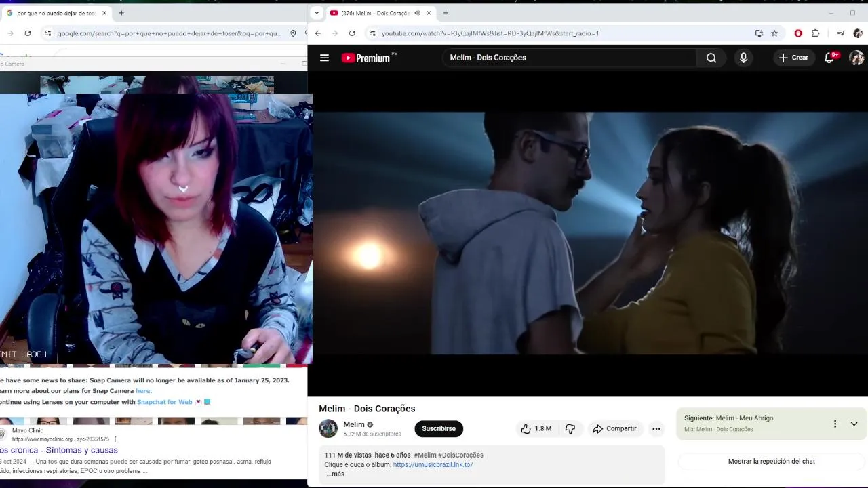Open tab search dropdown in YouTube window
The height and width of the screenshot is (488, 868).
click(x=317, y=13)
